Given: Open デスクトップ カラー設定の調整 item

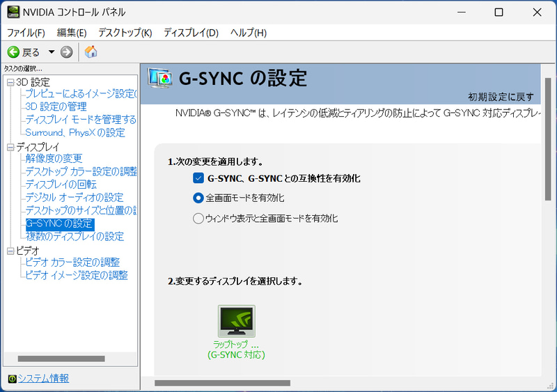Looking at the screenshot, I should pos(81,172).
